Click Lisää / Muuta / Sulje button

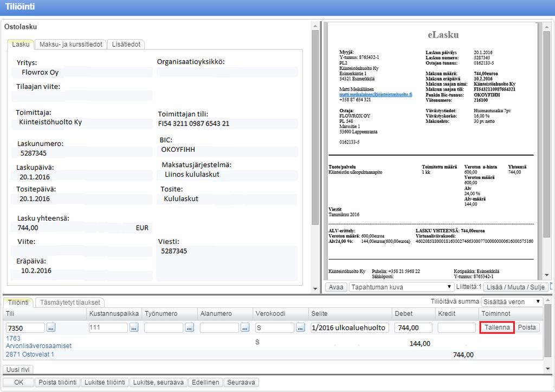pos(516,287)
